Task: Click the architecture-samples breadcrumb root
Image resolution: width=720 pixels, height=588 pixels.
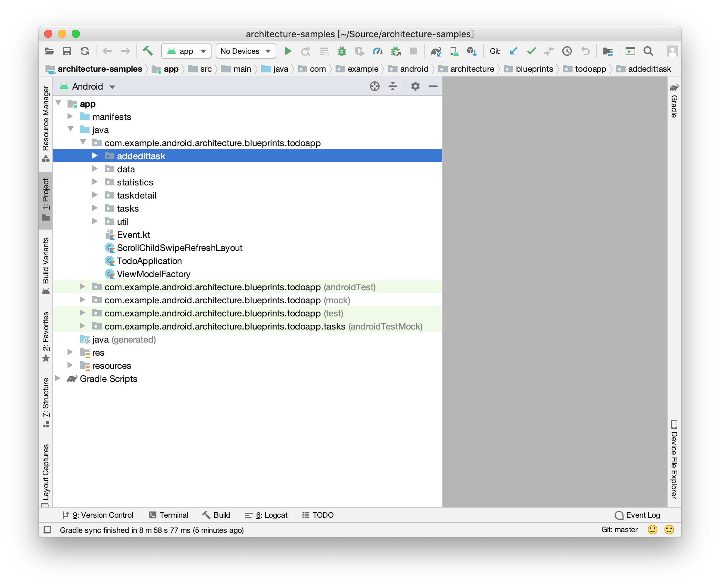Action: (x=94, y=69)
